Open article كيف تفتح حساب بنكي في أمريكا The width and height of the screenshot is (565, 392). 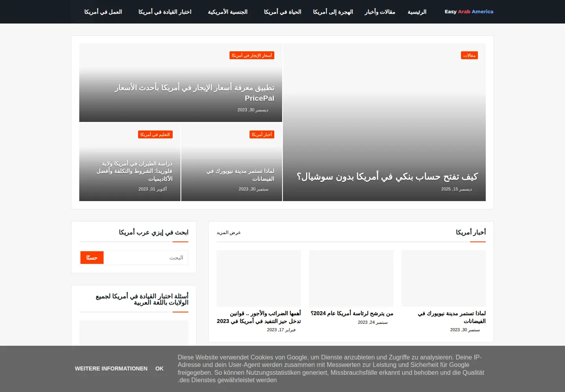tap(387, 177)
